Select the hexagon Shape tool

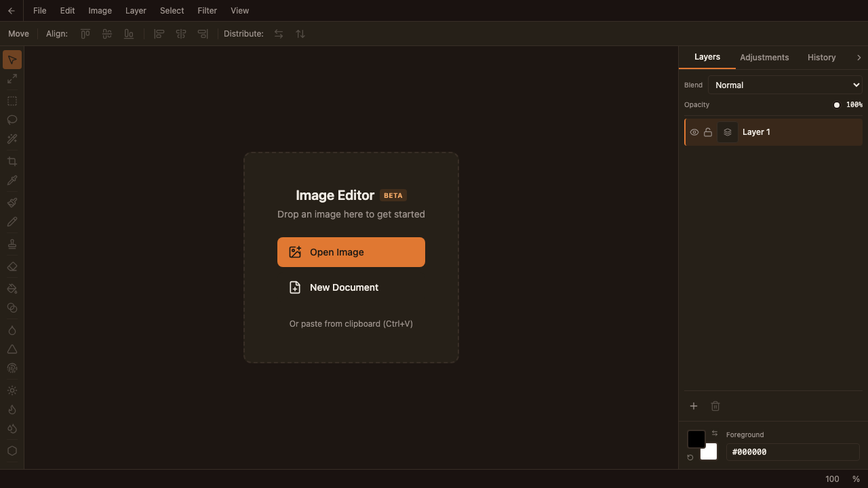(12, 451)
